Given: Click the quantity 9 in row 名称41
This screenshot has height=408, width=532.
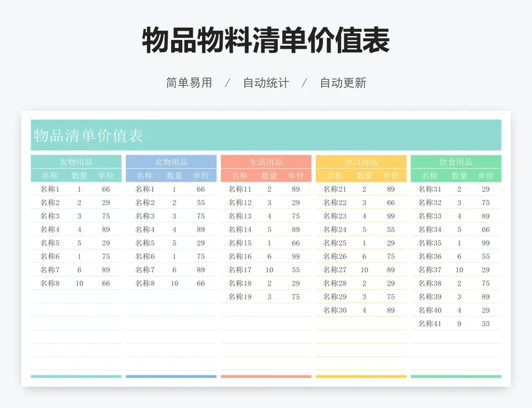Looking at the screenshot, I should pos(459,323).
